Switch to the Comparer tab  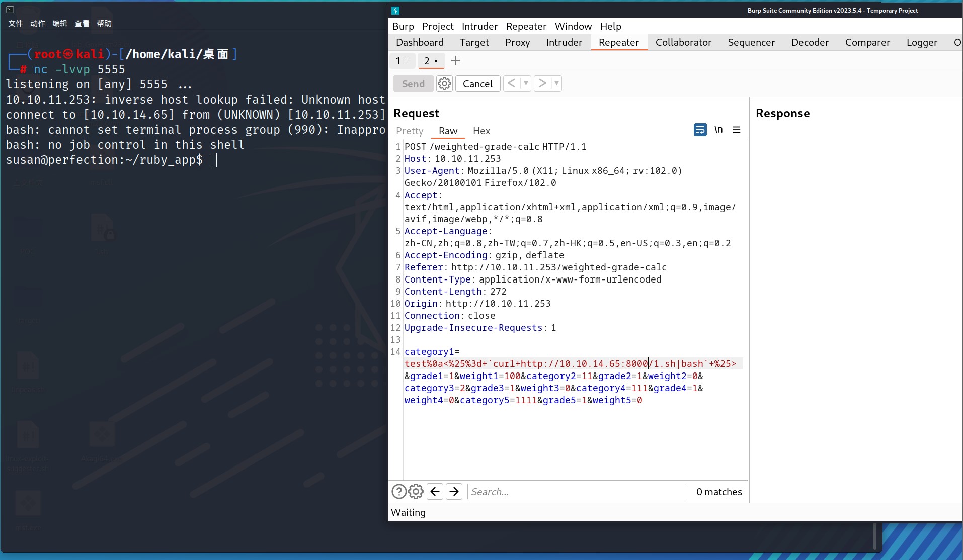867,42
